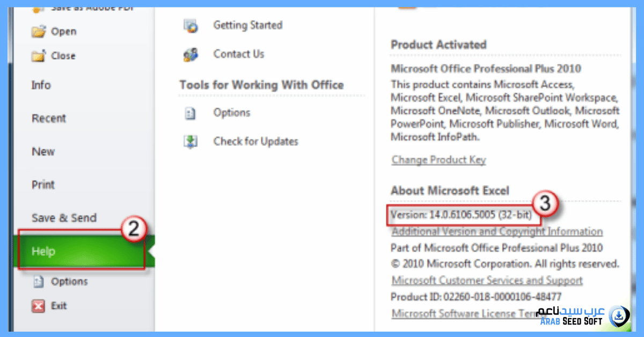Switch to the Recent tab
This screenshot has height=337, width=644.
pyautogui.click(x=49, y=119)
